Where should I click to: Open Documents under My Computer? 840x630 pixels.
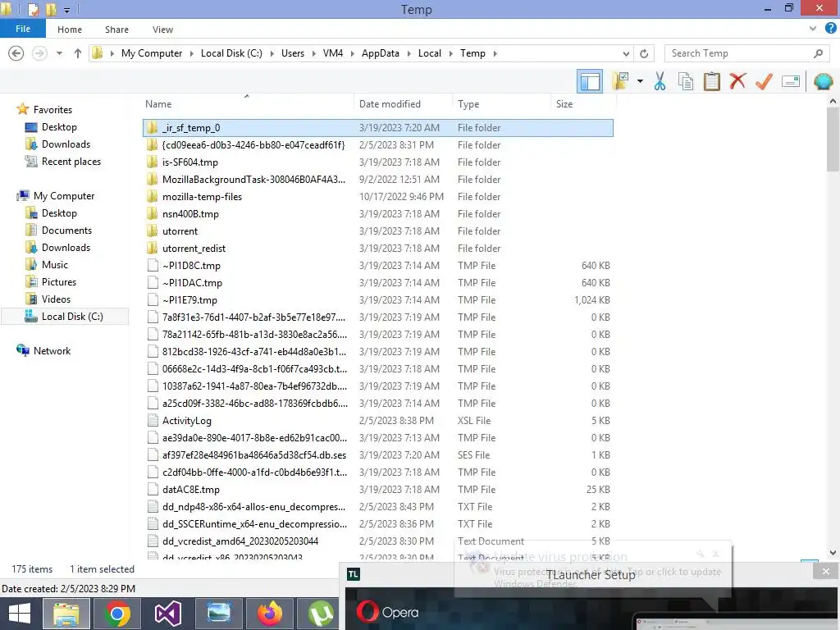point(66,231)
